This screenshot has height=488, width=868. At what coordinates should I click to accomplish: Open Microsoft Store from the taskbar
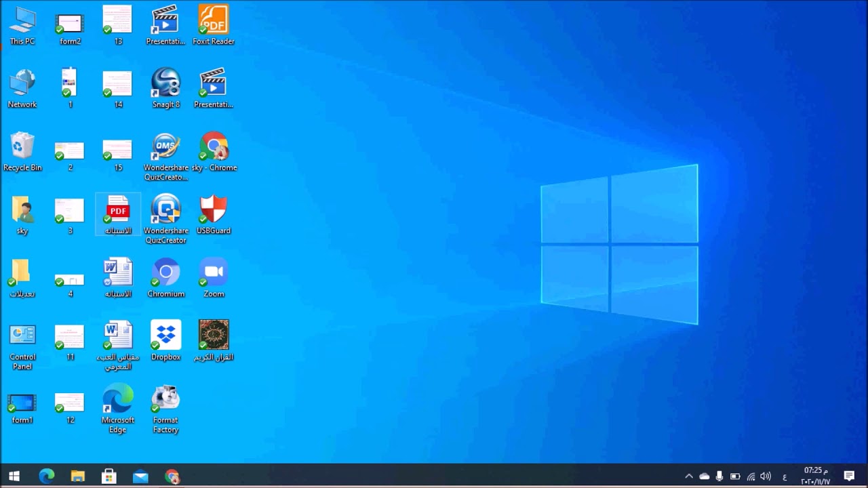click(108, 476)
